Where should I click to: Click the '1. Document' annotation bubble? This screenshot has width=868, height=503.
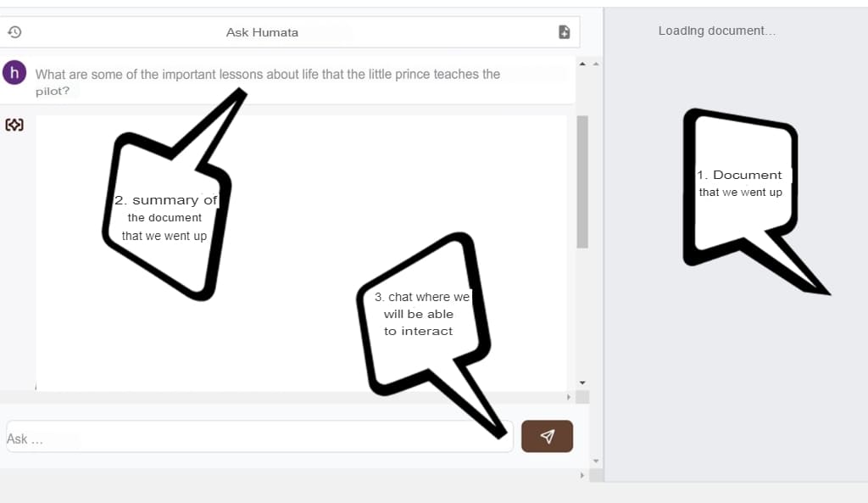pyautogui.click(x=740, y=183)
